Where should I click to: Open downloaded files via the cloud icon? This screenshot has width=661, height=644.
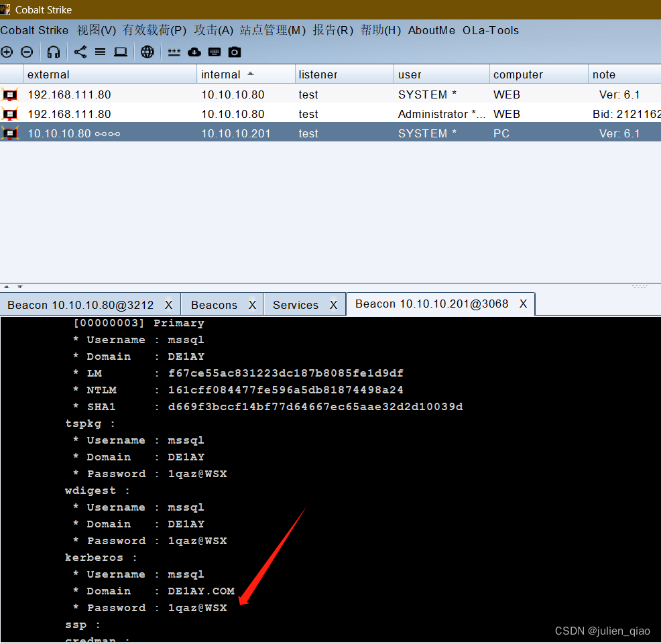tap(194, 52)
